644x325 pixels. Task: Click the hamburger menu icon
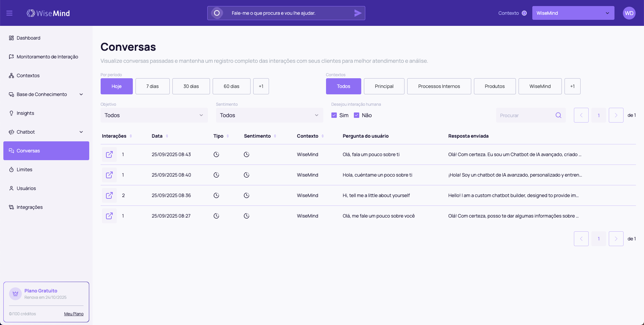pyautogui.click(x=9, y=13)
